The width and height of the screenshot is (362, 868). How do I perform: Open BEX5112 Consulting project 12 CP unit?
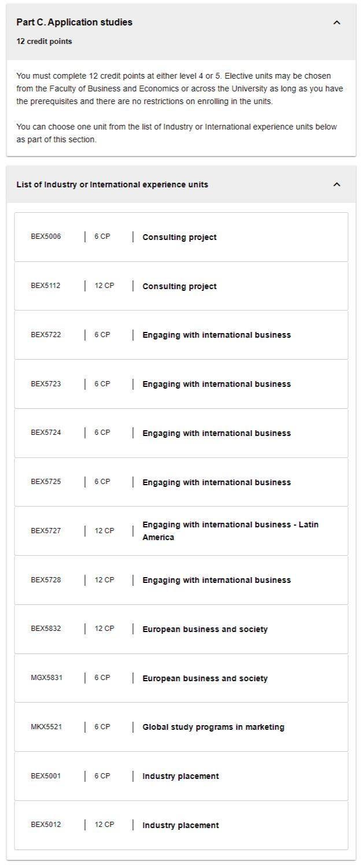coord(181,286)
